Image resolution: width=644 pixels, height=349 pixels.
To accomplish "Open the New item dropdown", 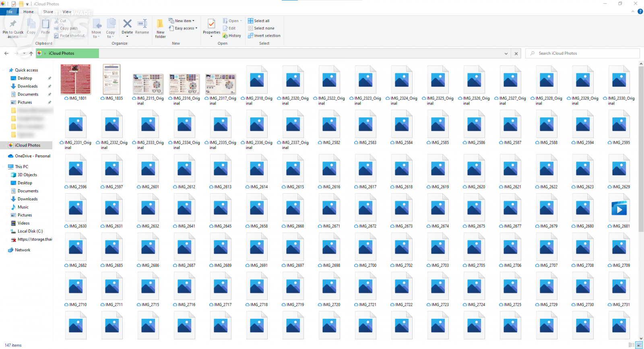I will coord(182,21).
